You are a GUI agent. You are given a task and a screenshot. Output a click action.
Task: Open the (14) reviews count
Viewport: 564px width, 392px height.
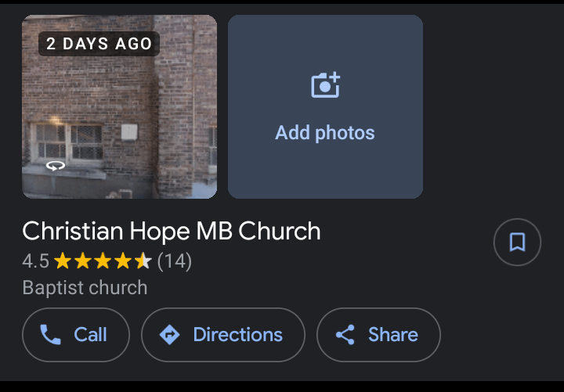[175, 261]
